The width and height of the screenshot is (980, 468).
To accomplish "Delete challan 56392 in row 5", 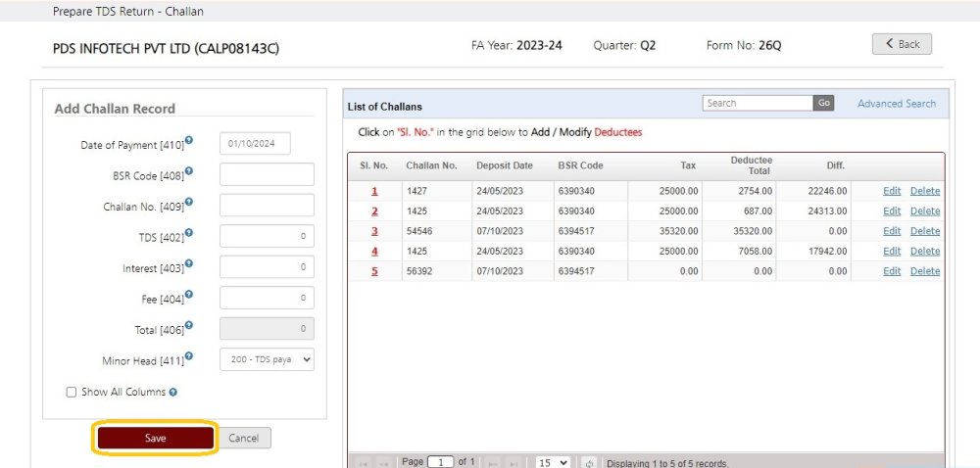I will [x=924, y=271].
